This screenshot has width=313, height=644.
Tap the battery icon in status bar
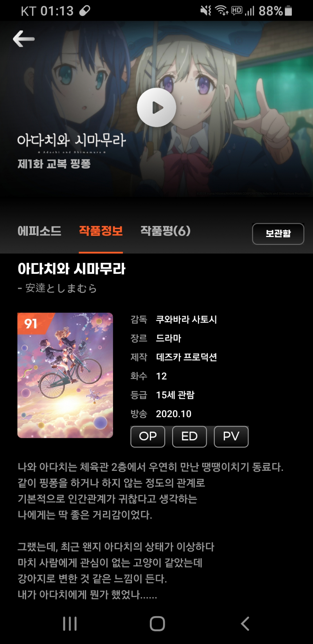tap(288, 11)
